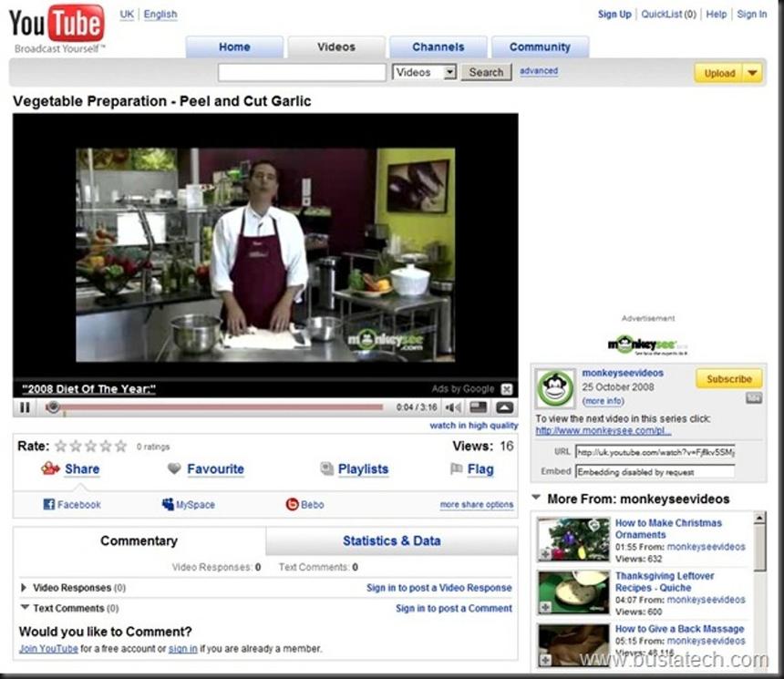Click the Search button

click(486, 73)
